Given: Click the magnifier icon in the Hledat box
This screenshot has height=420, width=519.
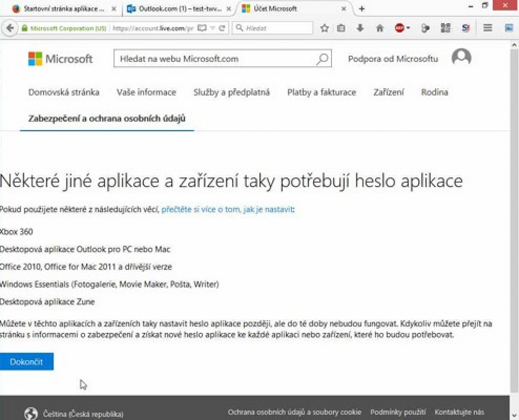Looking at the screenshot, I should [239, 28].
